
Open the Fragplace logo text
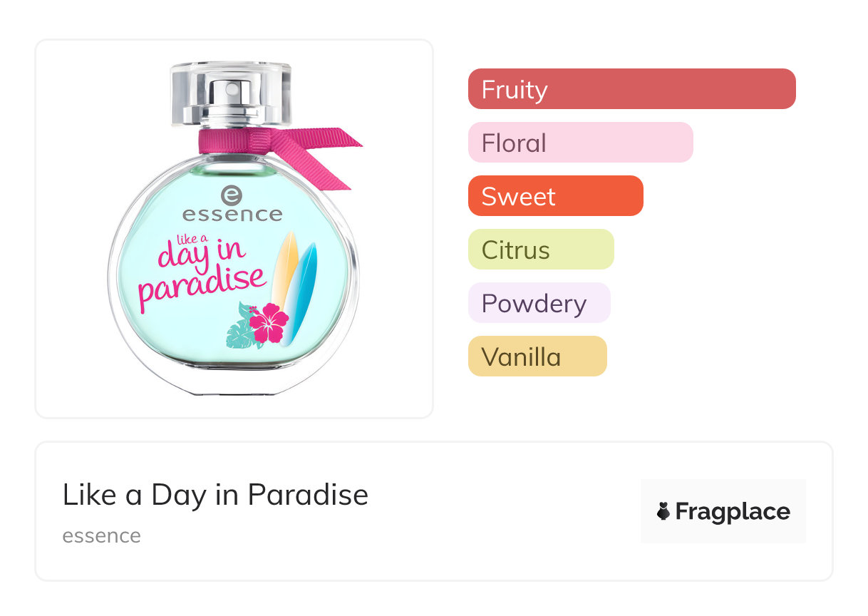point(732,512)
